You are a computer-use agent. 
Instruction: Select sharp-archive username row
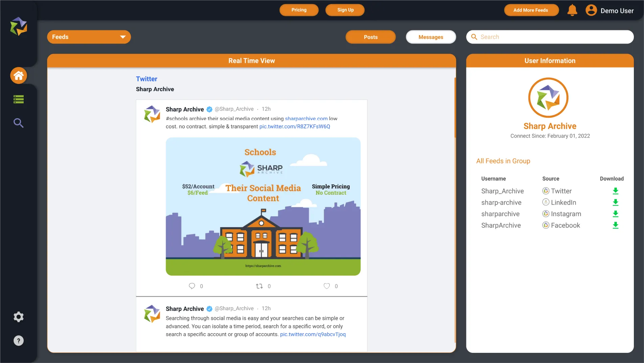(x=501, y=202)
